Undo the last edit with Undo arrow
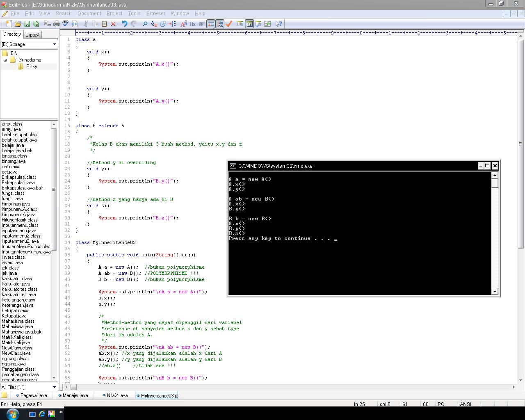 124,24
